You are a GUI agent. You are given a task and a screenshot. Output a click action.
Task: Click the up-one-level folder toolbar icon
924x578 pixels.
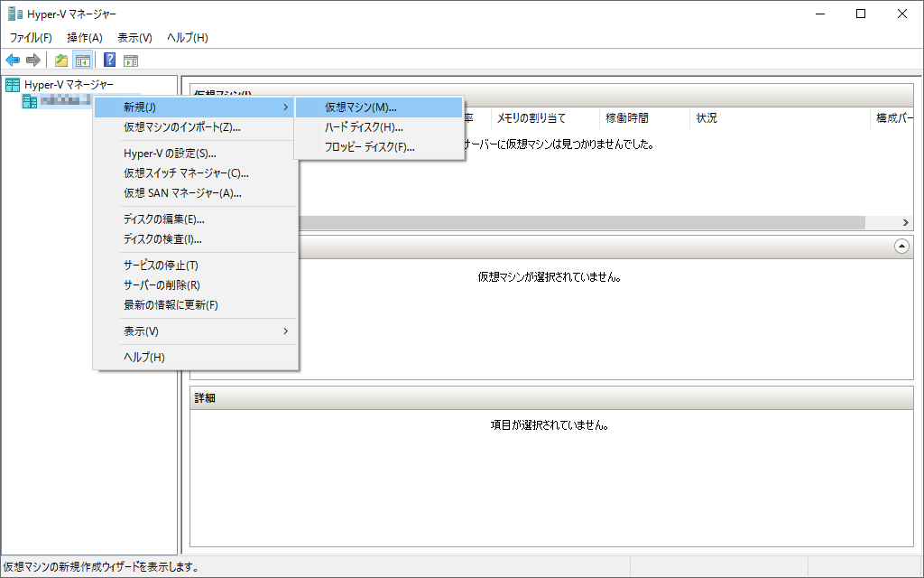[x=61, y=61]
